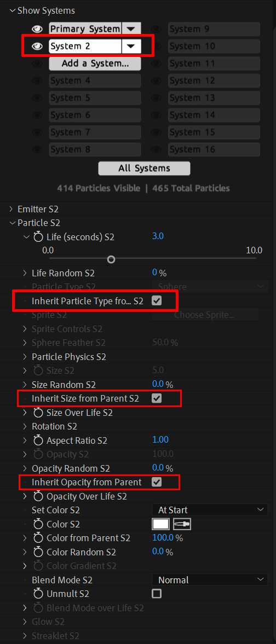The image size is (276, 644).
Task: Enable the Unmult S2 checkbox
Action: tap(157, 594)
